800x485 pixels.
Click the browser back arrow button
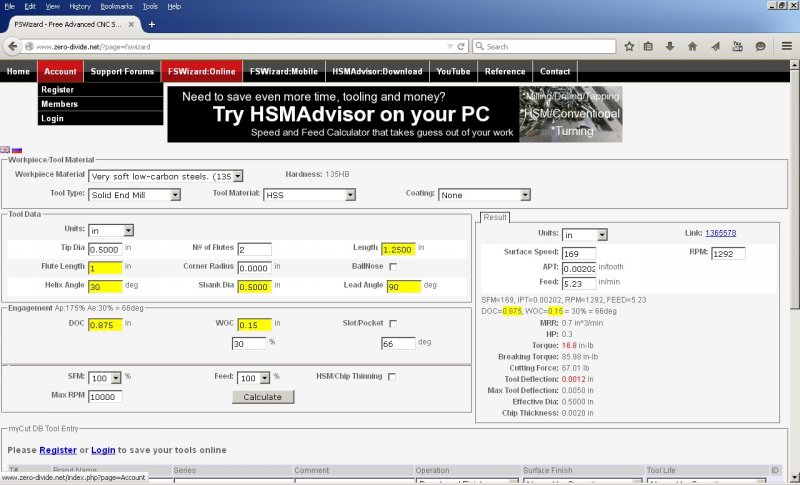(x=13, y=46)
